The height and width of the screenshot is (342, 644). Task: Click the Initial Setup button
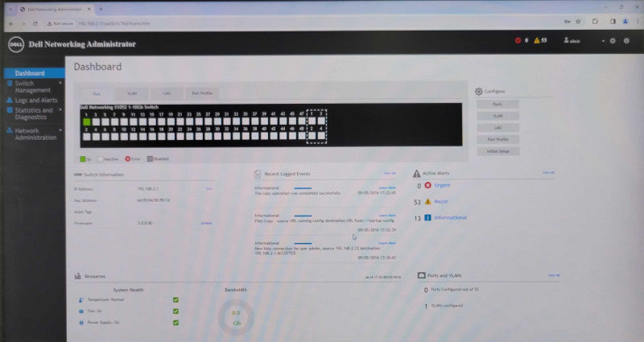click(x=497, y=151)
